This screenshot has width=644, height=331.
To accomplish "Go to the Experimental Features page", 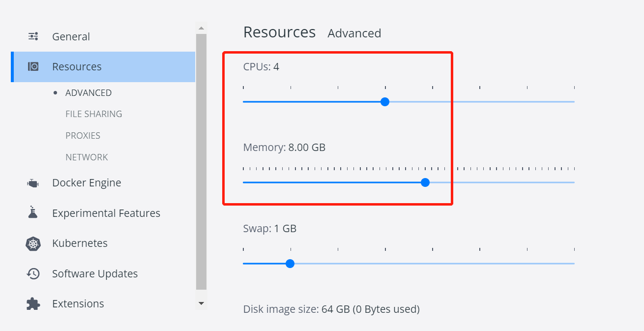I will [106, 213].
